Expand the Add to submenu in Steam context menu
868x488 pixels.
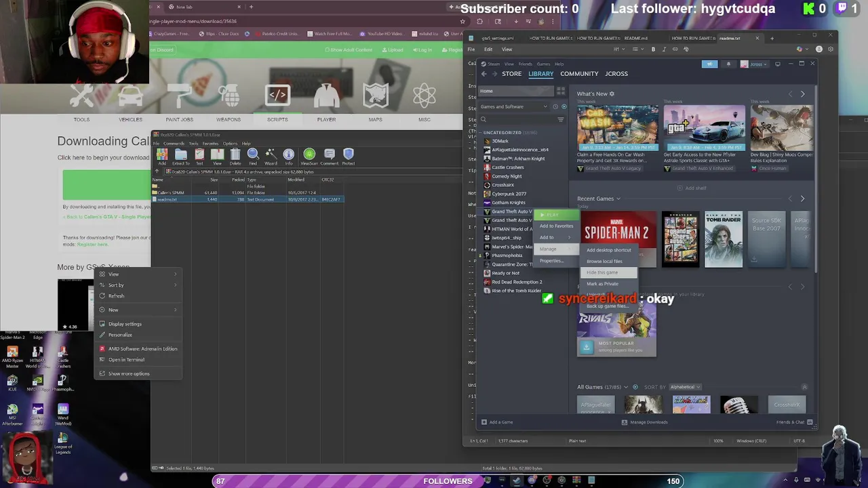pos(556,237)
